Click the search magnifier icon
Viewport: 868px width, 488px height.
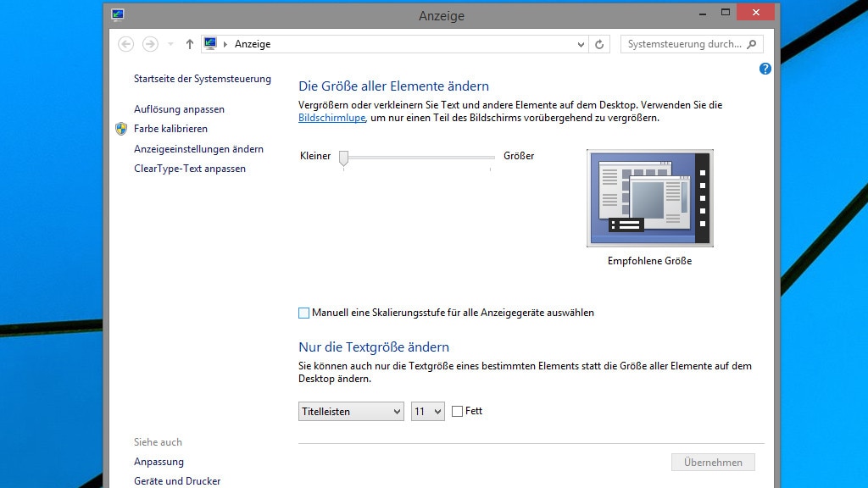tap(752, 44)
